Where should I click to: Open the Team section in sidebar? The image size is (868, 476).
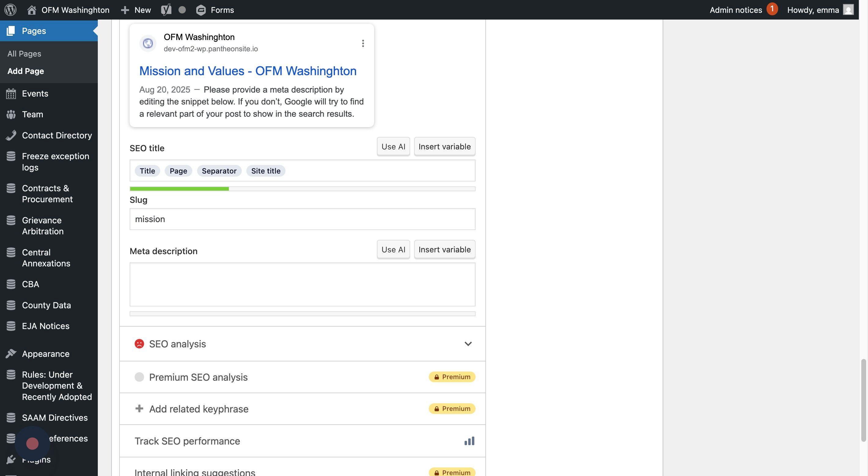(x=32, y=114)
